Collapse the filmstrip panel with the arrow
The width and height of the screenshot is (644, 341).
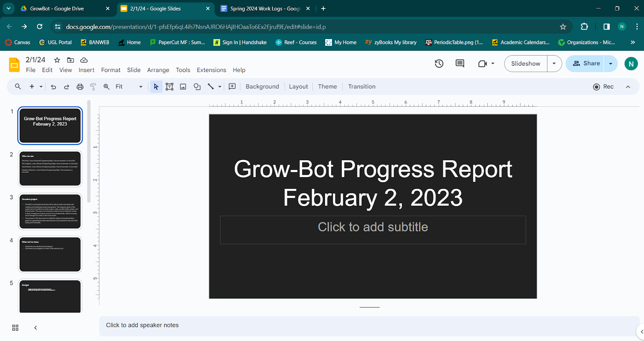35,328
